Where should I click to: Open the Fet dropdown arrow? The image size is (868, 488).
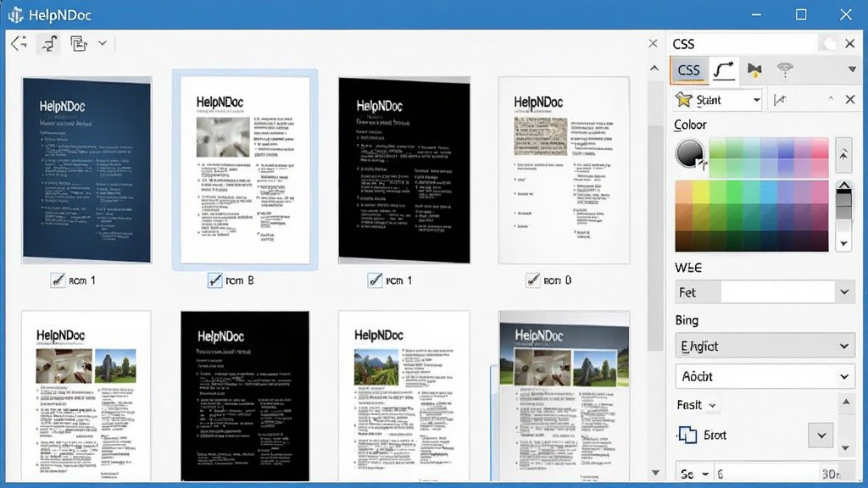coord(844,291)
